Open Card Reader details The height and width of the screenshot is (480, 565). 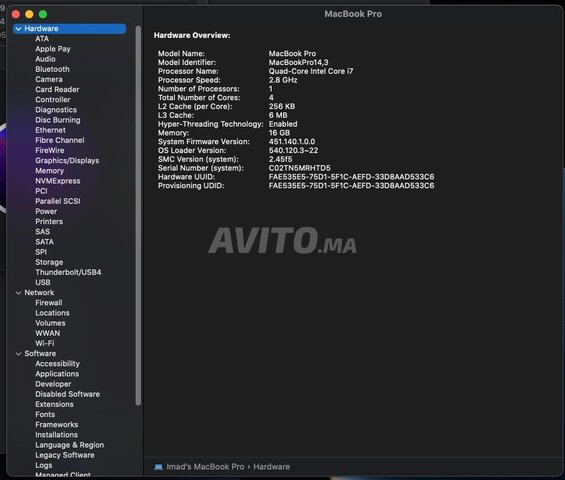point(57,89)
